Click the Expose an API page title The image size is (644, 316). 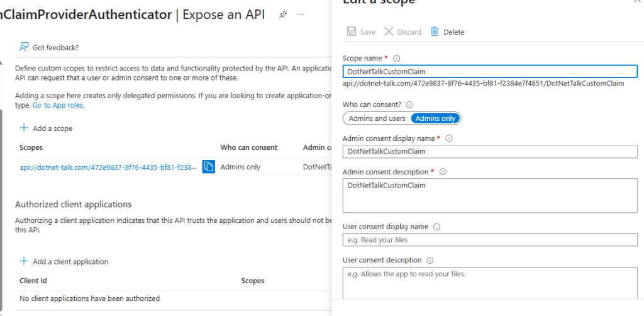point(223,15)
